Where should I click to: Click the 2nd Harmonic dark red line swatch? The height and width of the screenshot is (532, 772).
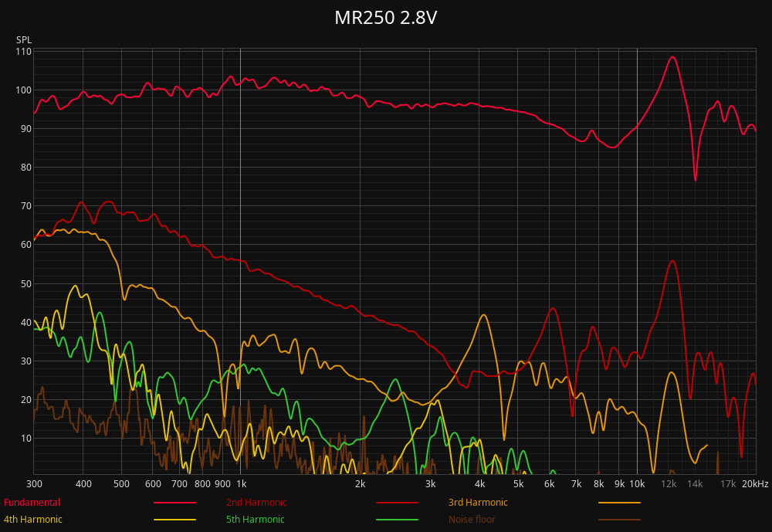[398, 503]
